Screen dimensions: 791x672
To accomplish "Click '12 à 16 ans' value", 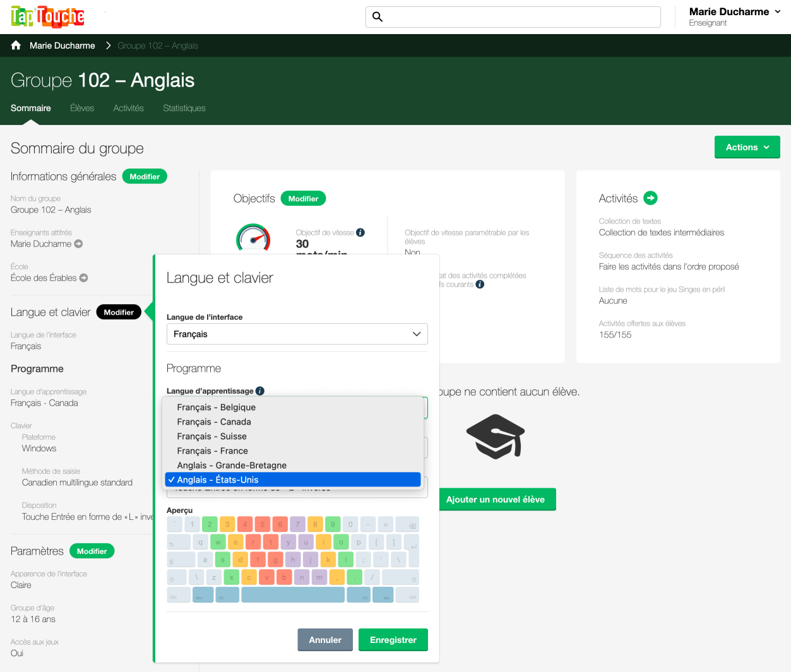I will pyautogui.click(x=33, y=619).
